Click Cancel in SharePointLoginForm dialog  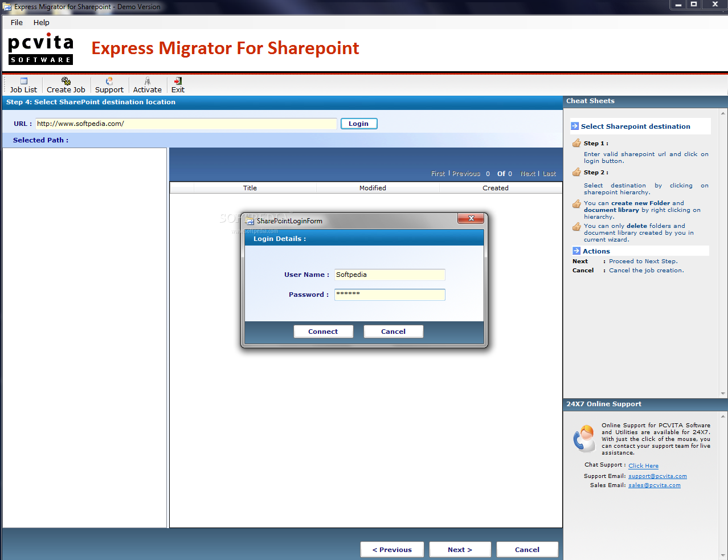(x=393, y=332)
